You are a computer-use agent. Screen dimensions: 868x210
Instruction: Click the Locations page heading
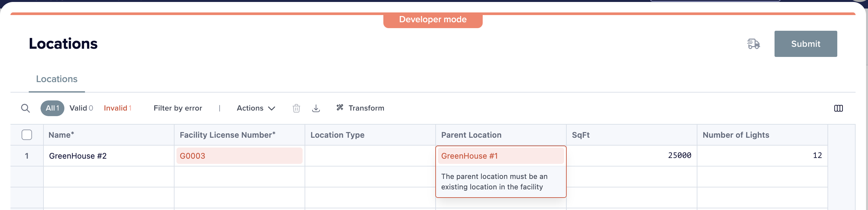pyautogui.click(x=63, y=44)
